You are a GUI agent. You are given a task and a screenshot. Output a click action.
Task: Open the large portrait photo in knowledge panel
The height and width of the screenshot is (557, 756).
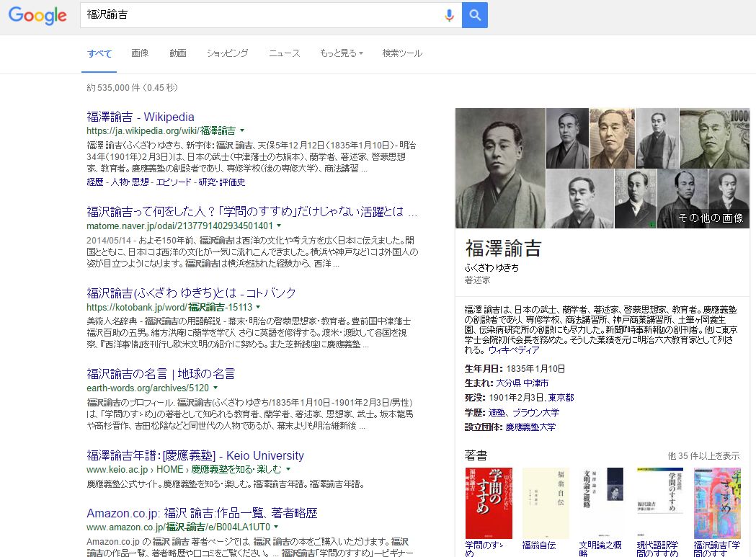tap(500, 169)
